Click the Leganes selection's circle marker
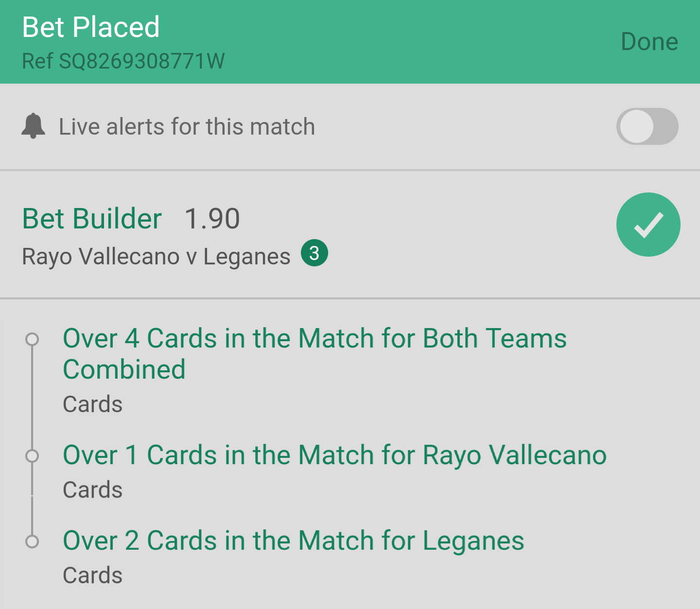This screenshot has height=609, width=700. (32, 541)
